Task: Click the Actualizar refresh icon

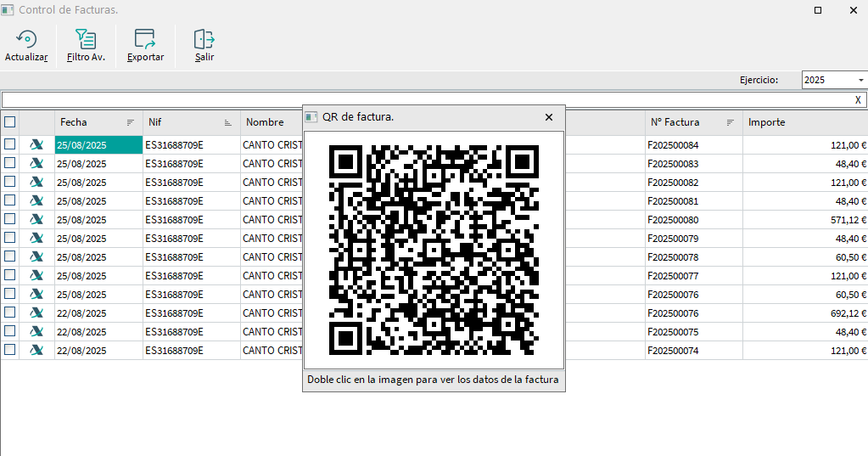Action: [26, 40]
